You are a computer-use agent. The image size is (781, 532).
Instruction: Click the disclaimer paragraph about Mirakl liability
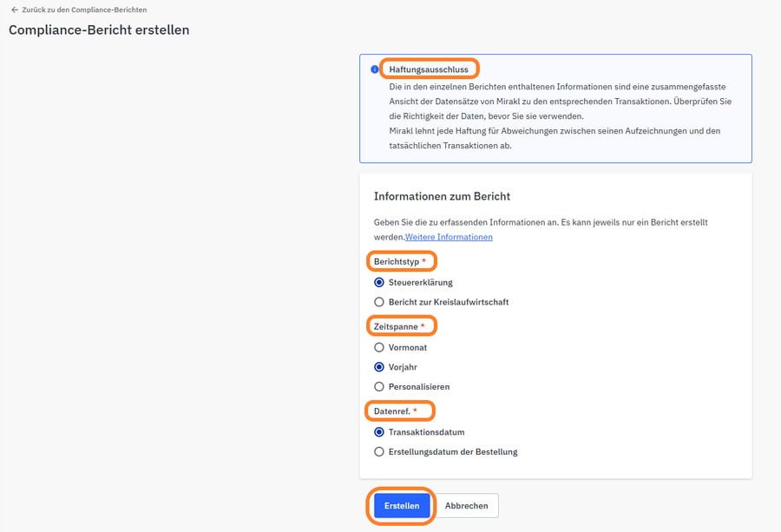[555, 138]
